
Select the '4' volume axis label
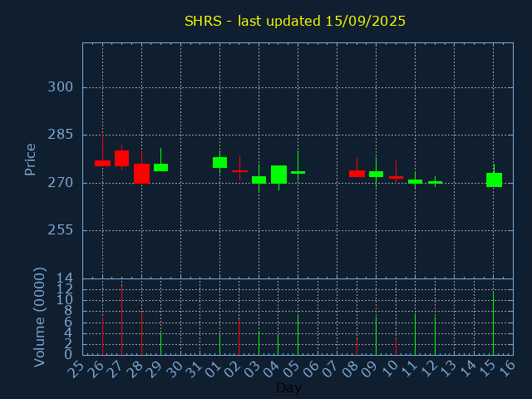click(68, 333)
